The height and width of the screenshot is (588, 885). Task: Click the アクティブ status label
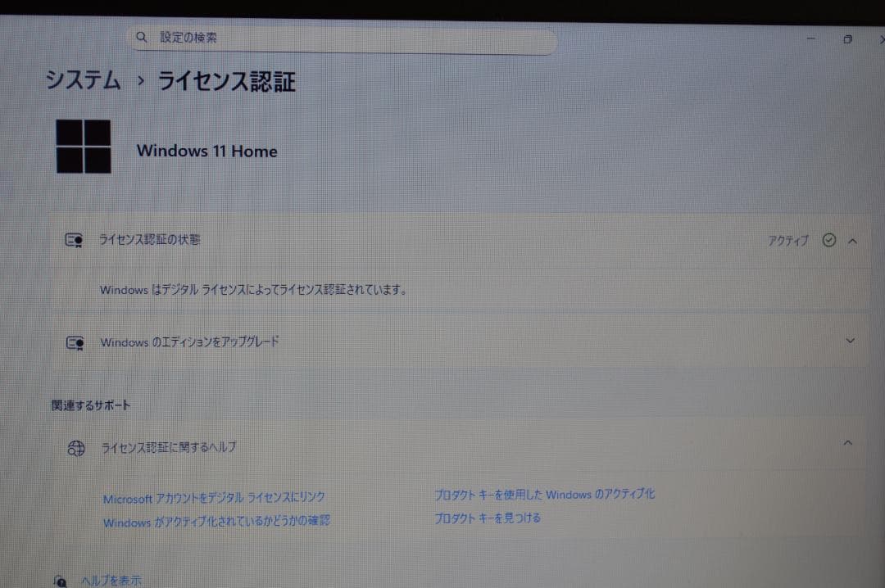787,240
